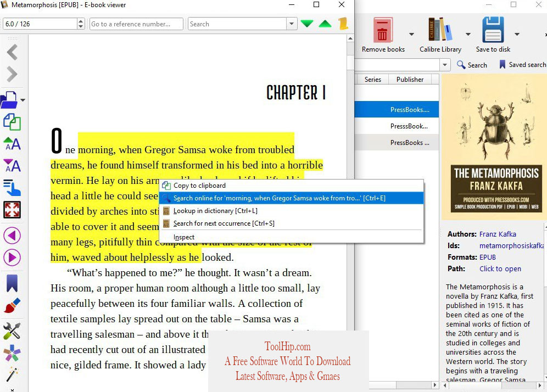The width and height of the screenshot is (547, 392).
Task: Click details panel scrollbar right arrow
Action: [540, 385]
